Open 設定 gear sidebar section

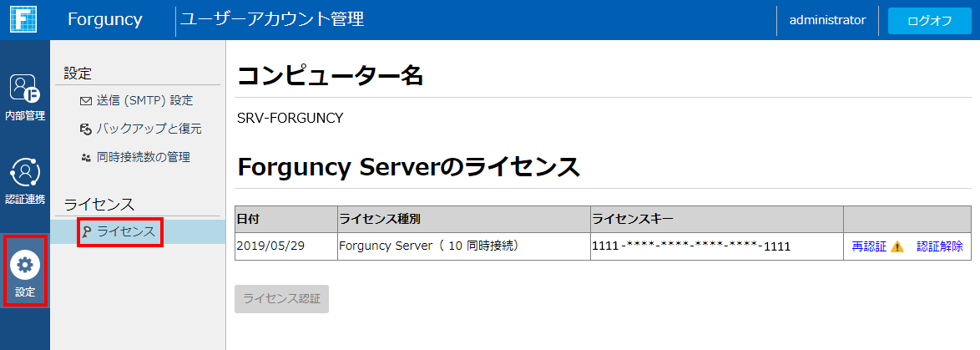click(x=25, y=271)
